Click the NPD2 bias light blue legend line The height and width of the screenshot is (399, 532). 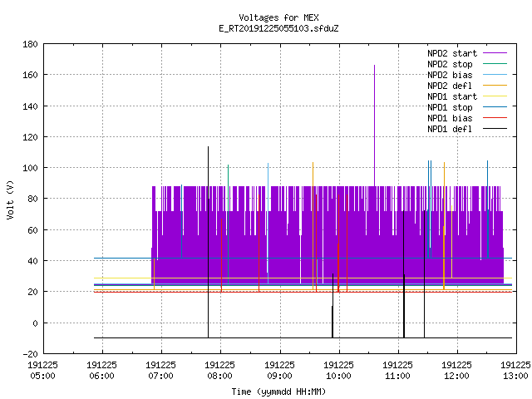point(495,75)
